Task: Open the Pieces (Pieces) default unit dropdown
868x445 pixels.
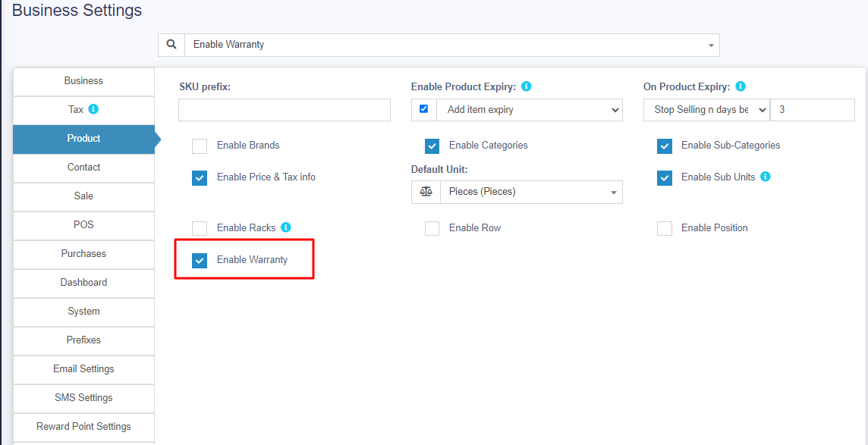Action: 531,192
